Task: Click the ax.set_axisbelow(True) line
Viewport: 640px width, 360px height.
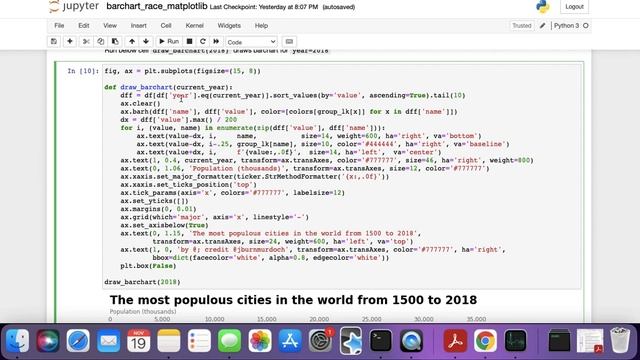Action: point(164,225)
